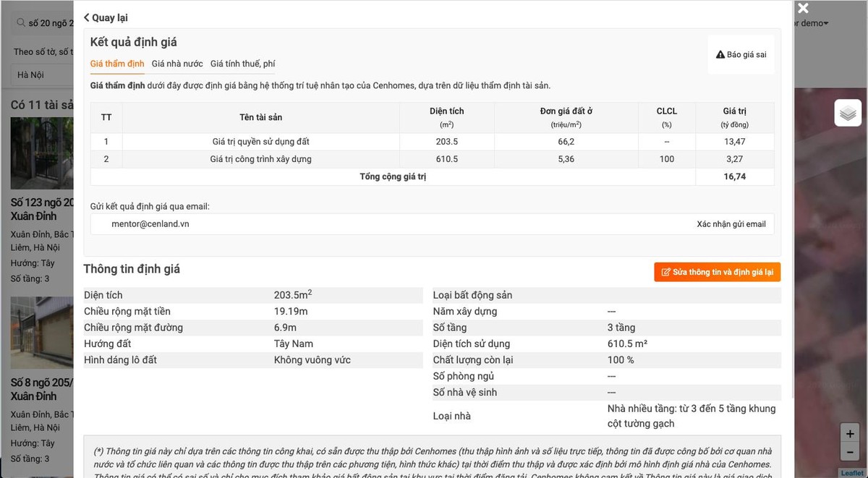Image resolution: width=868 pixels, height=478 pixels.
Task: Click the pencil icon on the orange revaluation button
Action: tap(666, 272)
